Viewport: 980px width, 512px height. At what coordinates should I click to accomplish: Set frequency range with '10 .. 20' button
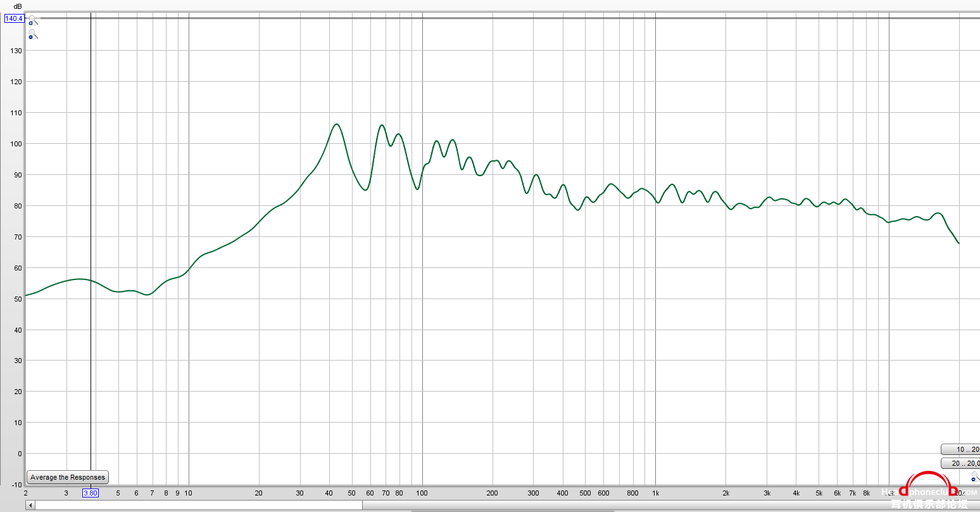pyautogui.click(x=960, y=449)
